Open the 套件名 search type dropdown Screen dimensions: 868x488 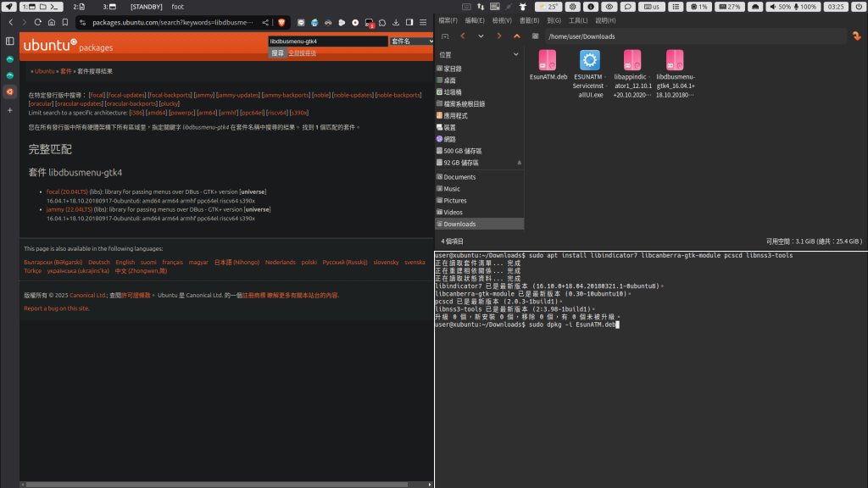tap(412, 42)
